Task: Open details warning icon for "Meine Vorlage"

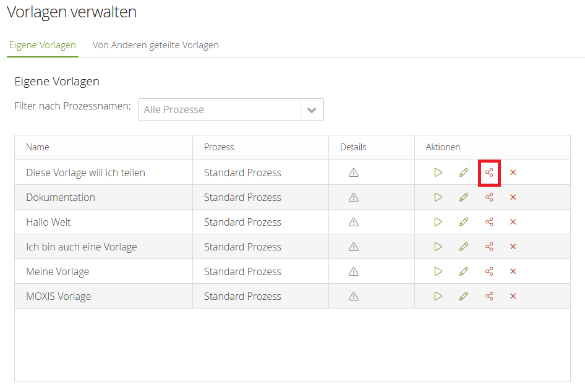Action: [353, 271]
